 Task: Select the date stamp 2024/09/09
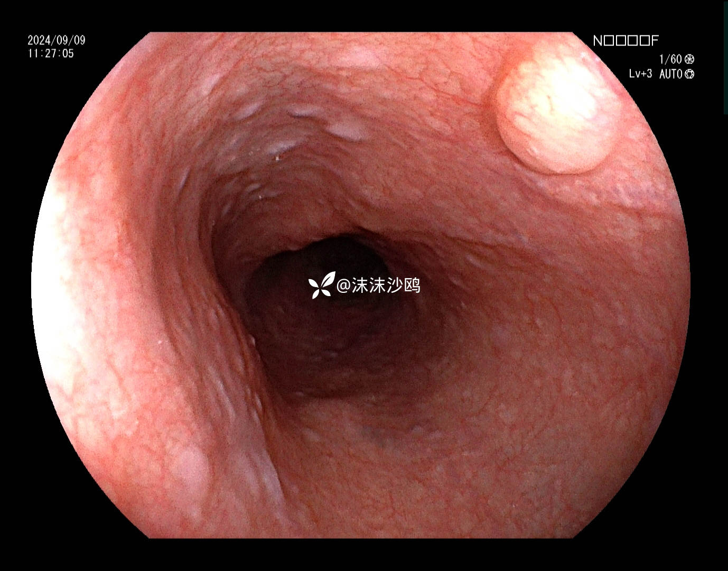56,40
